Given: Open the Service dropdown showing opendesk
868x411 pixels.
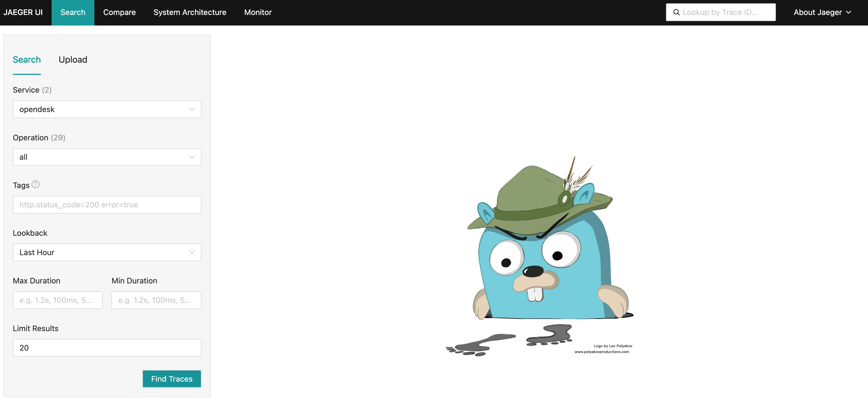Looking at the screenshot, I should 107,109.
